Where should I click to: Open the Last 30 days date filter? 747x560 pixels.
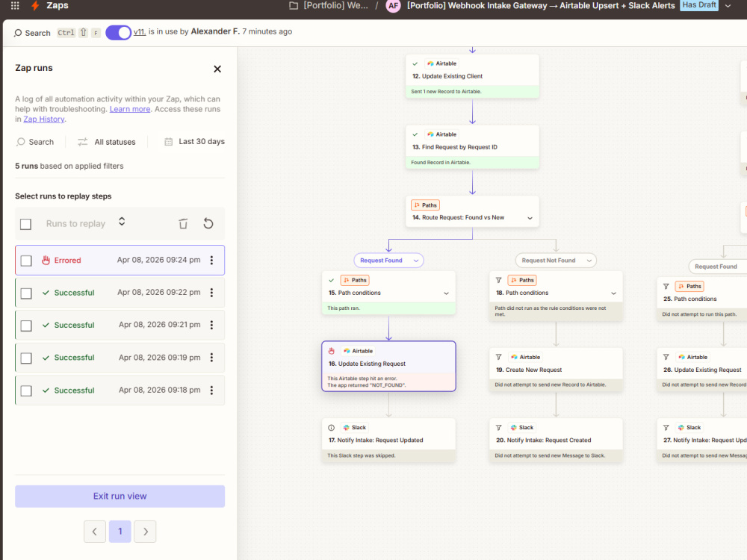[194, 141]
